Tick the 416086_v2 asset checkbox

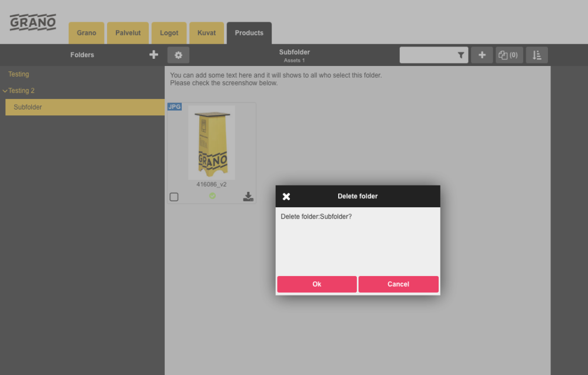pyautogui.click(x=174, y=197)
